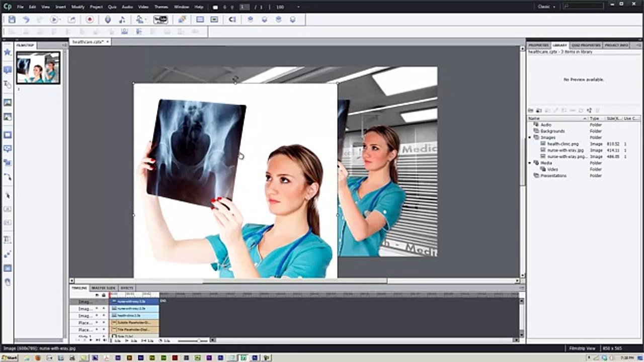This screenshot has height=362, width=644.
Task: Toggle visibility dot for health-clinic timeline row
Action: 97,315
